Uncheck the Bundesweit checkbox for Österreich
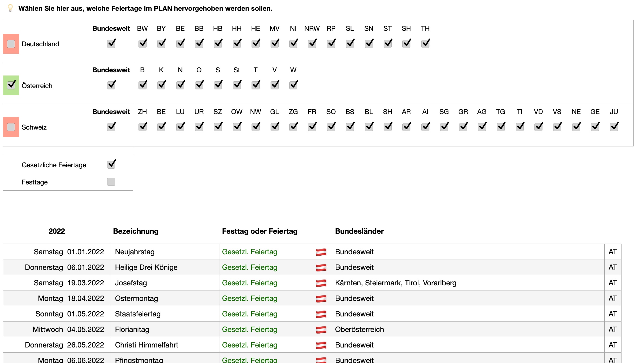Viewport: 644px width, 363px height. click(x=111, y=85)
